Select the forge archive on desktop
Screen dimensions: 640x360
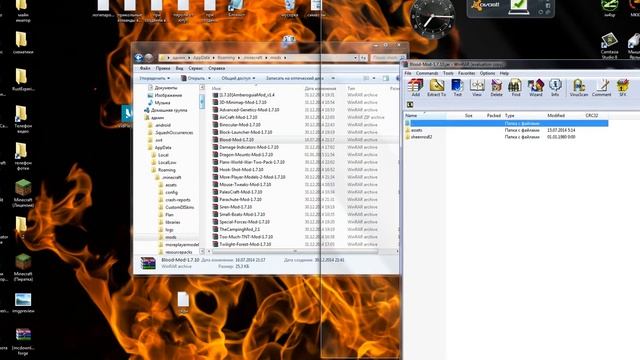pyautogui.click(x=23, y=340)
